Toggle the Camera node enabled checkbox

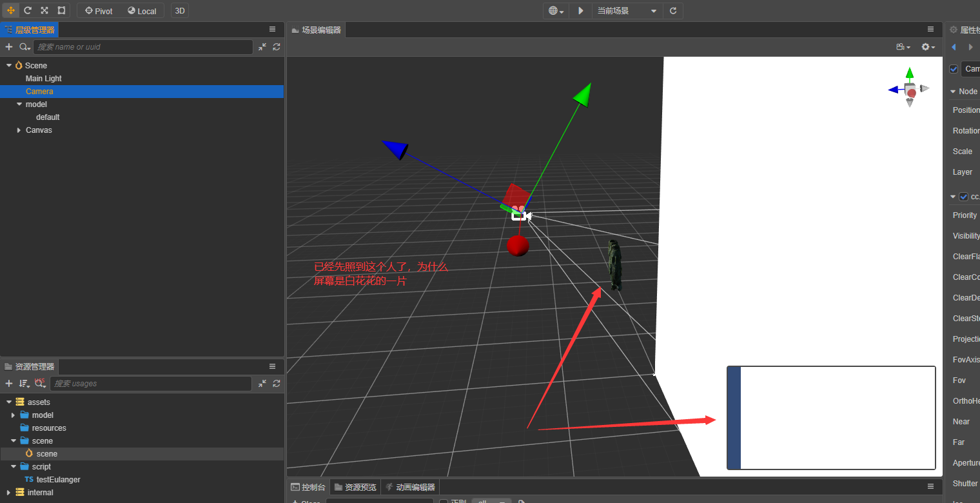[954, 69]
